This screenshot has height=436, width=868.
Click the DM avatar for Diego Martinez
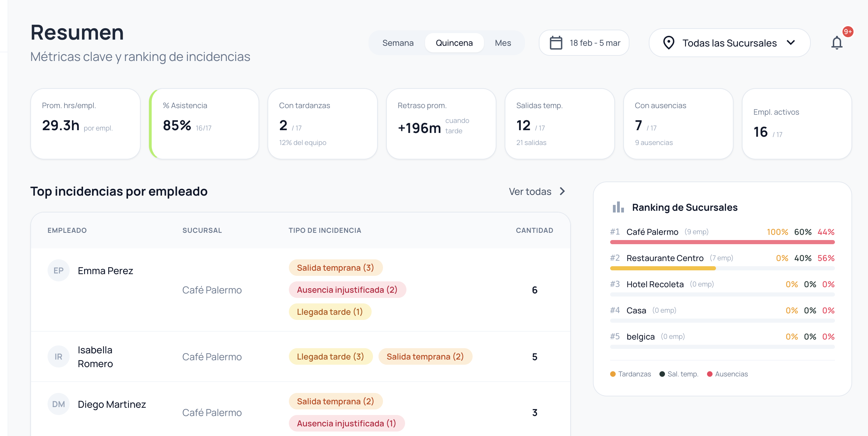[58, 404]
